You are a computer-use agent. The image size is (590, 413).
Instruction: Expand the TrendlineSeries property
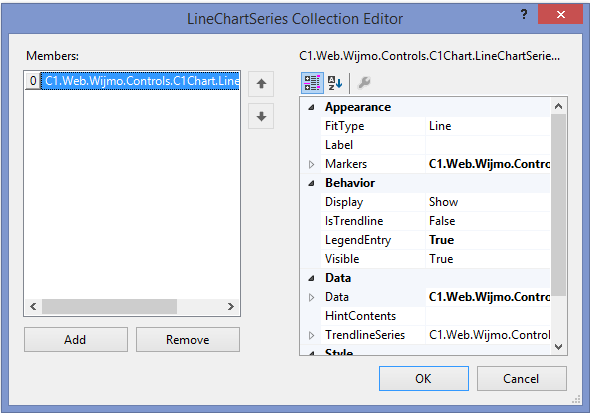311,335
